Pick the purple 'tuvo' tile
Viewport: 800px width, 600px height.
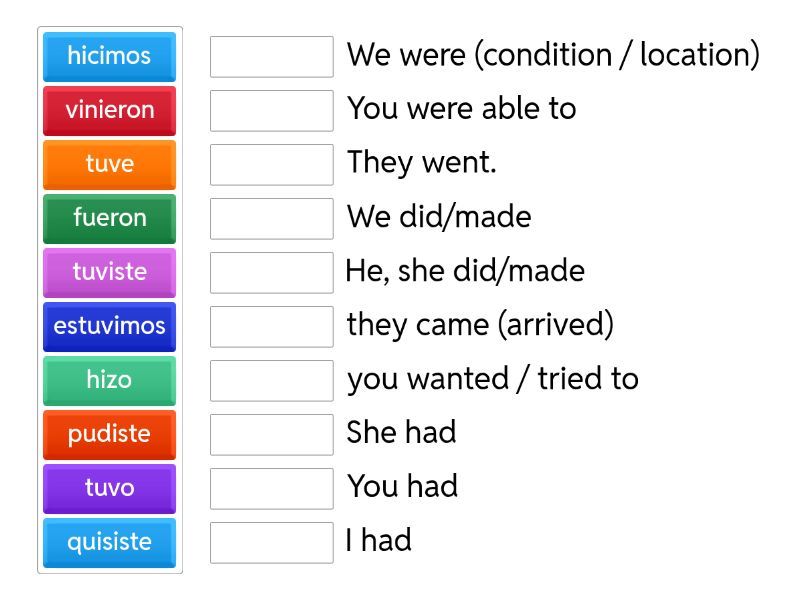(109, 488)
